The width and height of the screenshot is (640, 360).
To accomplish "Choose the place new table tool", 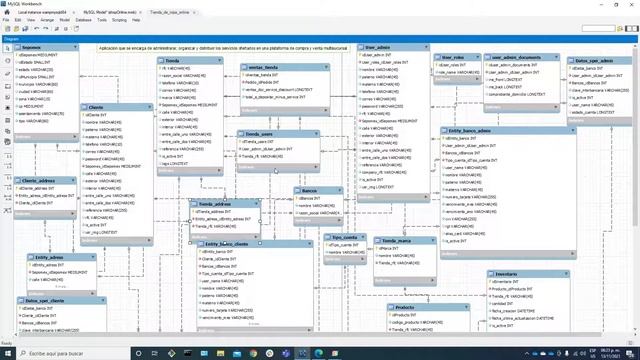I will (x=7, y=120).
